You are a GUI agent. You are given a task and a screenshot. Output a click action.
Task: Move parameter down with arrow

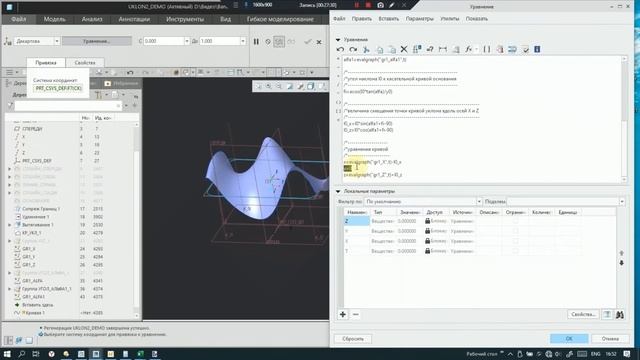621,263
